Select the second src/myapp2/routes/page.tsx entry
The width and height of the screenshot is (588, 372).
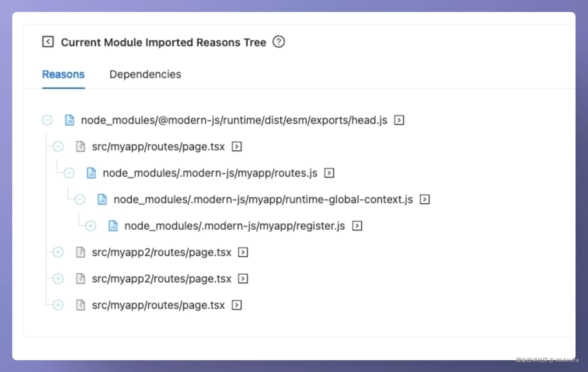pyautogui.click(x=161, y=279)
